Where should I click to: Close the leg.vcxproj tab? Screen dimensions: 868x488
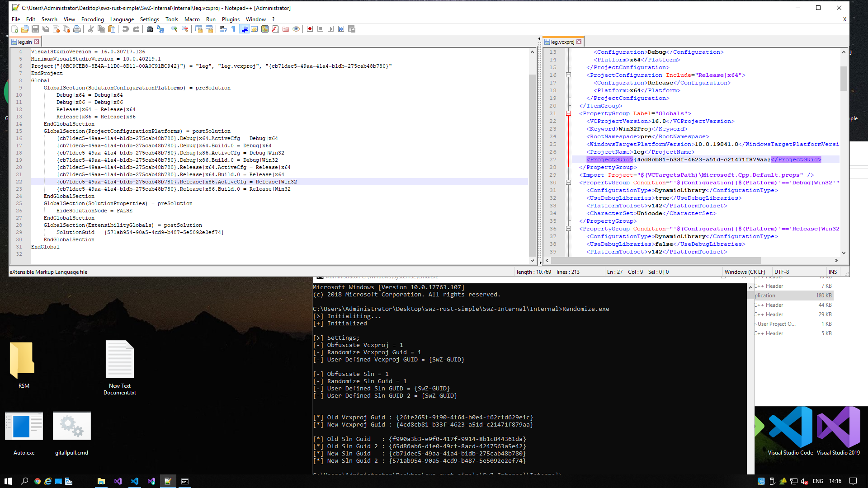coord(579,42)
